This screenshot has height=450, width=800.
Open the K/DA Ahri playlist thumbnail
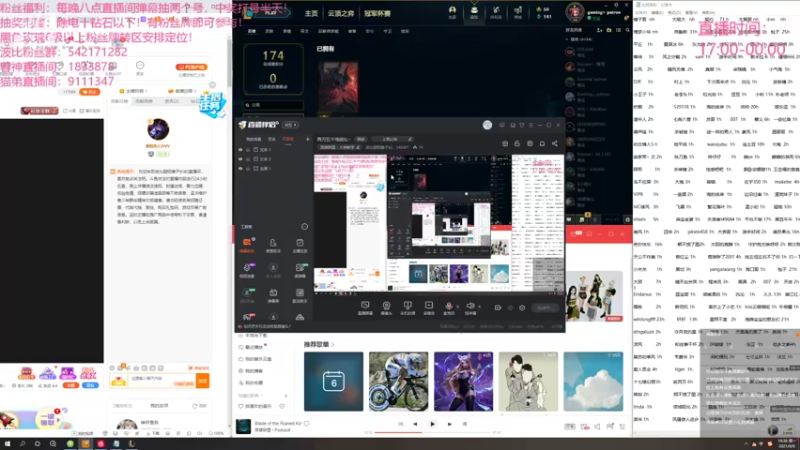coord(463,381)
